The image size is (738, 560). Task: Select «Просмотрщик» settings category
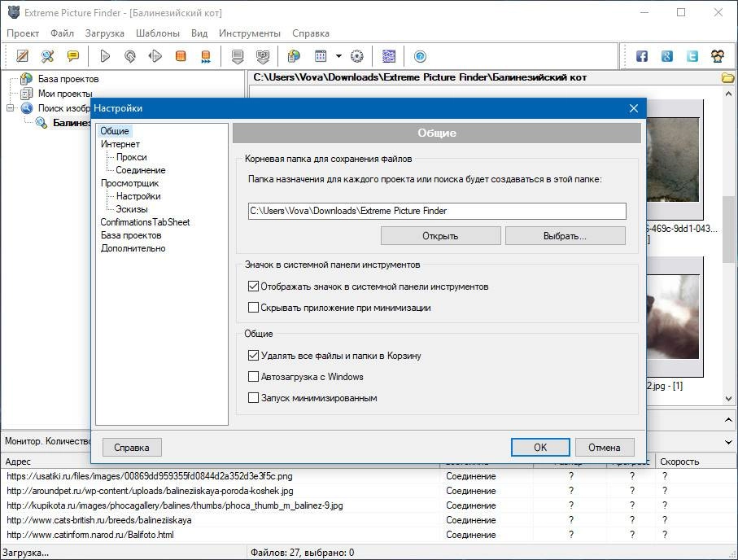[129, 183]
